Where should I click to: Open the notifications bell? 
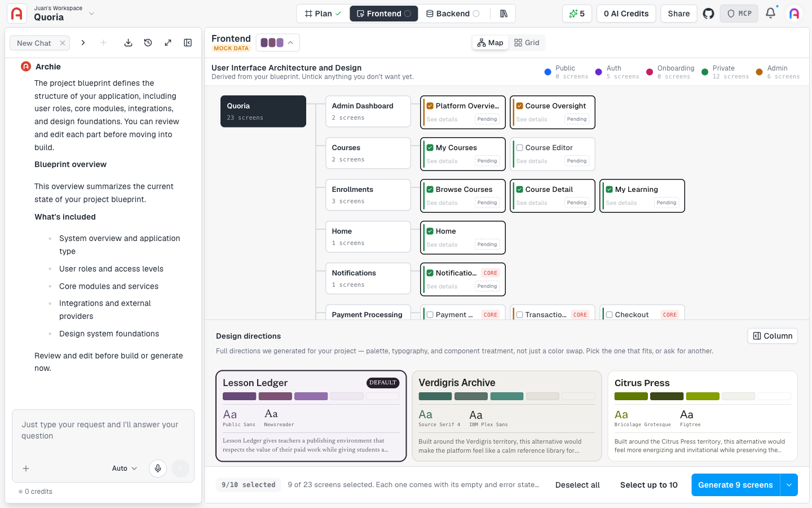(x=770, y=13)
